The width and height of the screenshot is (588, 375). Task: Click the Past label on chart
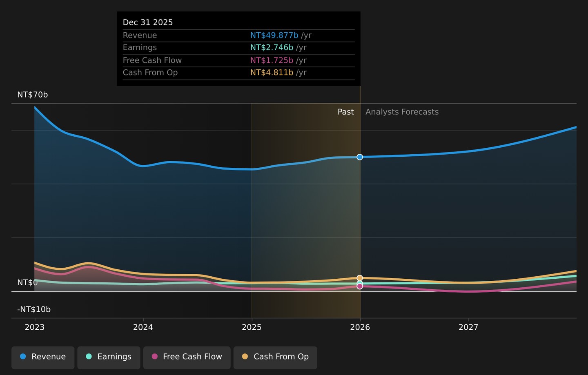click(x=345, y=112)
